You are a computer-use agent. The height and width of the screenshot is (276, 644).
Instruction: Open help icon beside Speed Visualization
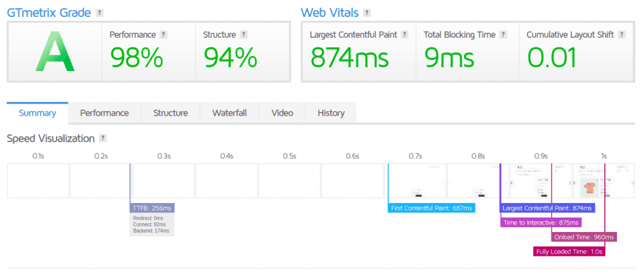tap(103, 138)
